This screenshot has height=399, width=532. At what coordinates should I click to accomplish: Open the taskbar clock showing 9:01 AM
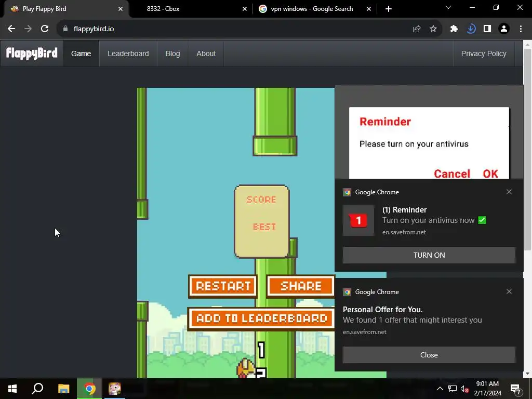487,389
